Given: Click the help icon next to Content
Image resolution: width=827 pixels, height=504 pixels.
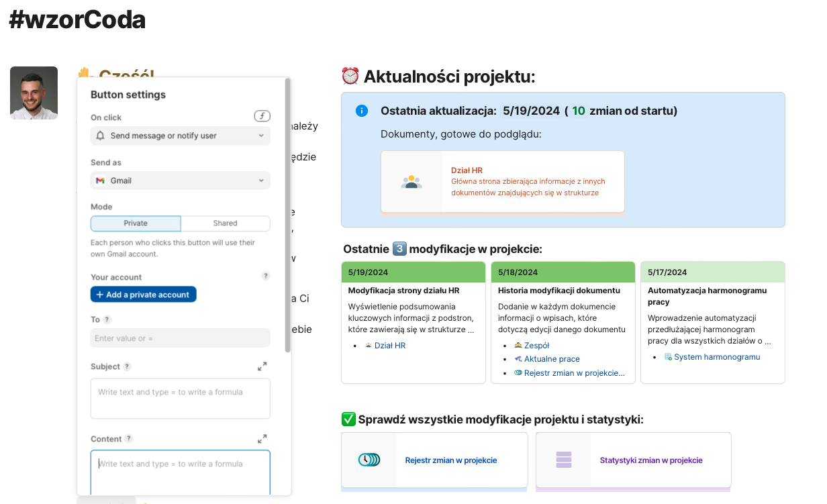Looking at the screenshot, I should click(x=129, y=439).
